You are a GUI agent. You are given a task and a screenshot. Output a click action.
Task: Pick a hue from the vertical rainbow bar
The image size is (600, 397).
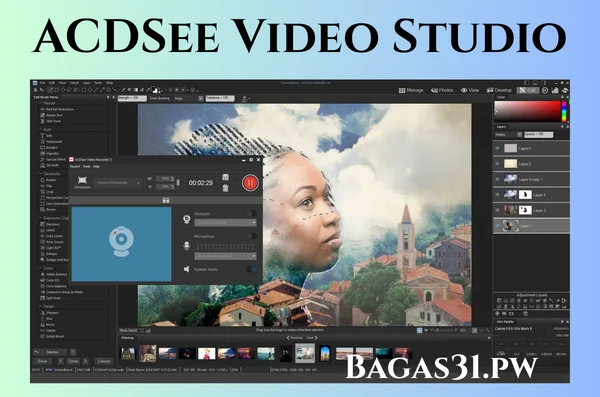click(x=564, y=111)
